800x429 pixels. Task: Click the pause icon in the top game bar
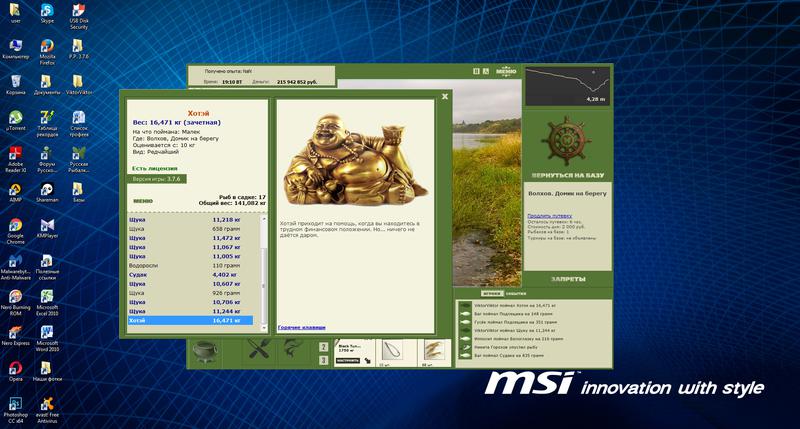pyautogui.click(x=476, y=71)
